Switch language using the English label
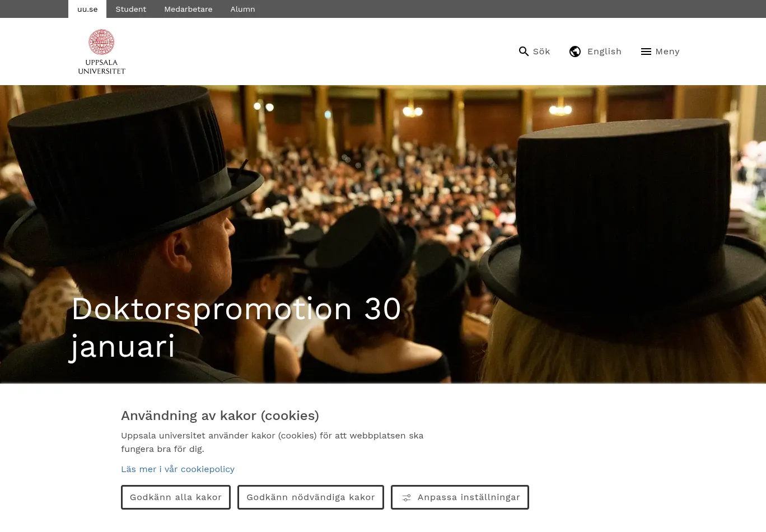 (604, 52)
